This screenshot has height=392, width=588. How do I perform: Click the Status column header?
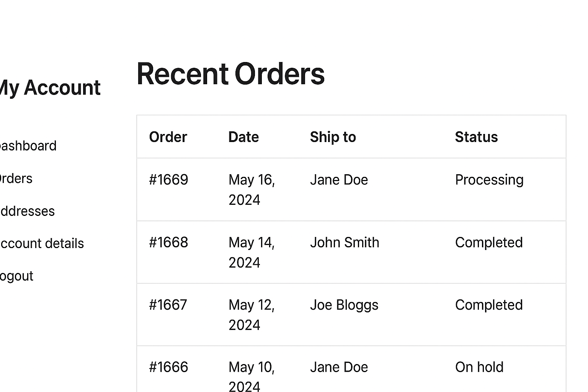coord(476,137)
